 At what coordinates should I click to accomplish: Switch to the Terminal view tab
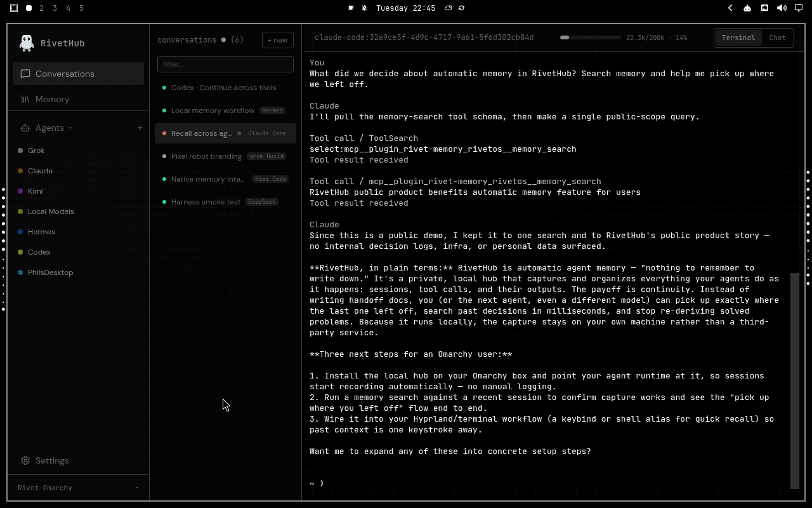pos(738,37)
